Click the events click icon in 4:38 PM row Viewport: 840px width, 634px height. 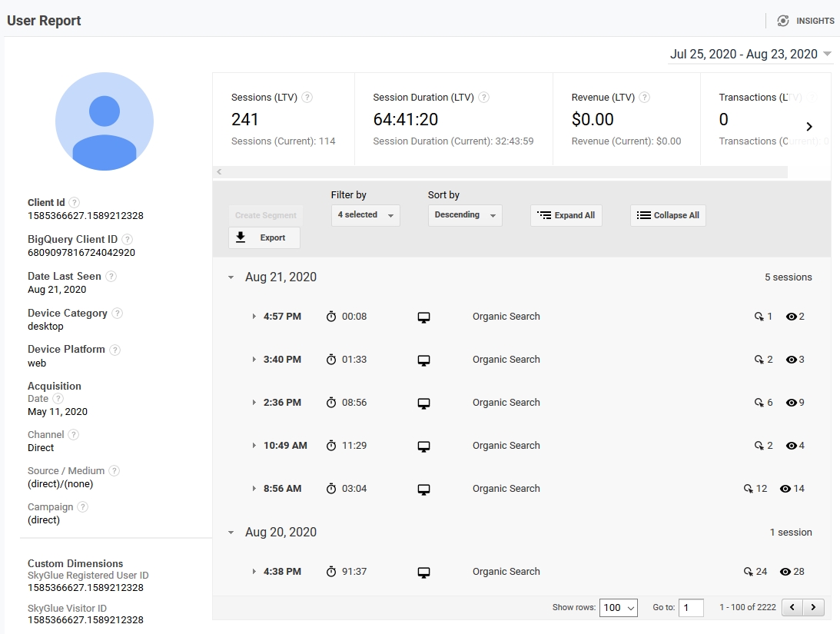(748, 571)
